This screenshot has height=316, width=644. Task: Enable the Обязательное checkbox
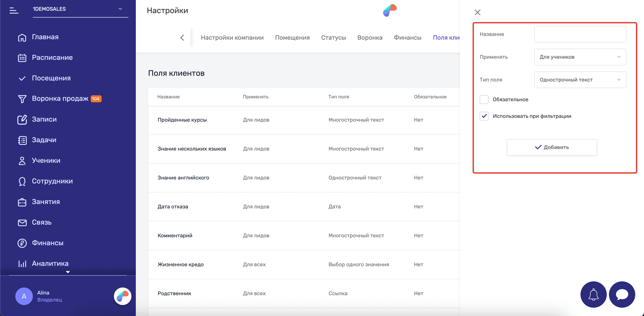coord(484,99)
